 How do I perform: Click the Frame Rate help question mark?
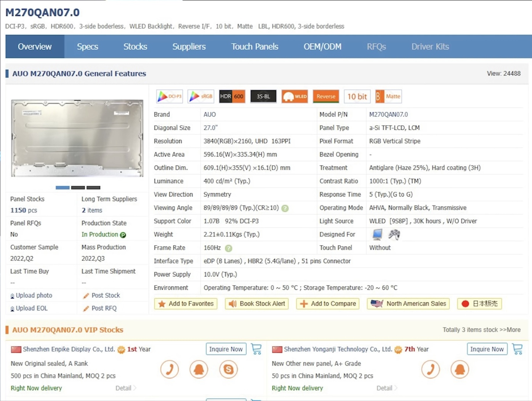point(229,248)
